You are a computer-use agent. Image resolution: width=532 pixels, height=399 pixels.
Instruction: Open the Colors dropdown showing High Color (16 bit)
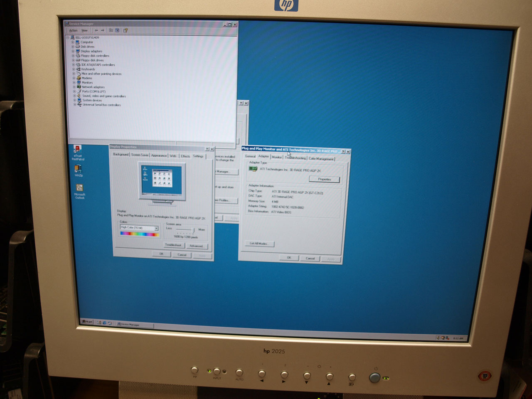tap(156, 228)
